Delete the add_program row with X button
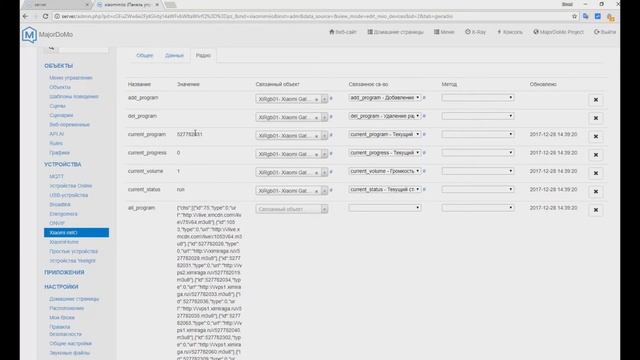This screenshot has width=640, height=360. (x=596, y=100)
